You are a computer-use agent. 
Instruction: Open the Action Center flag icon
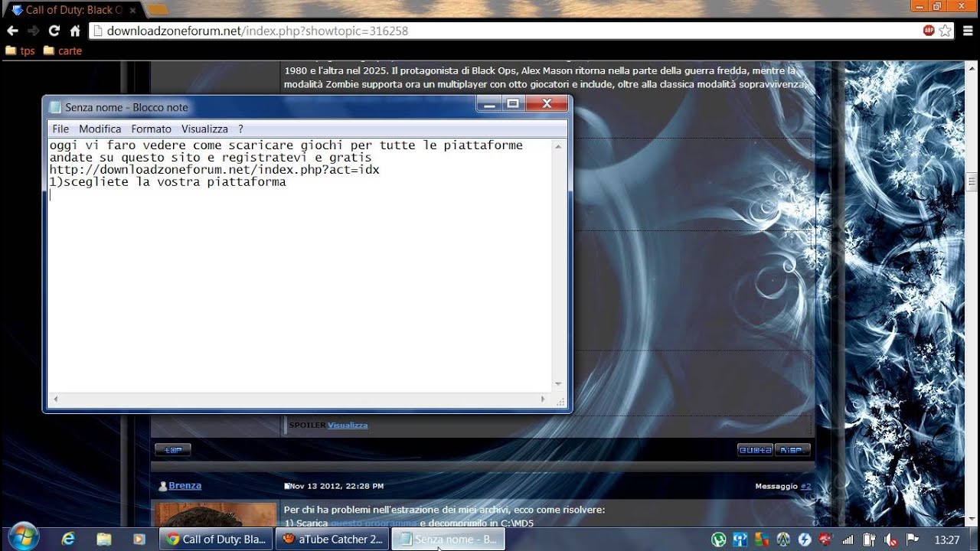click(x=912, y=540)
